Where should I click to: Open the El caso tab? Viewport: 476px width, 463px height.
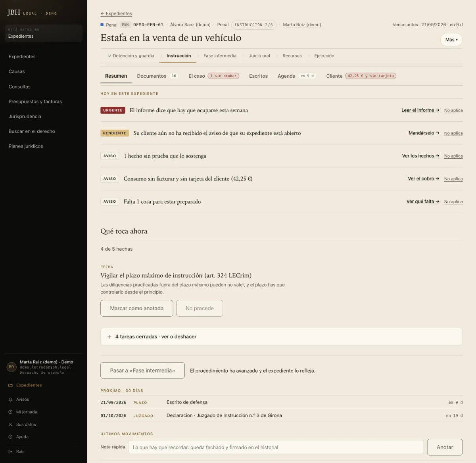tap(214, 76)
